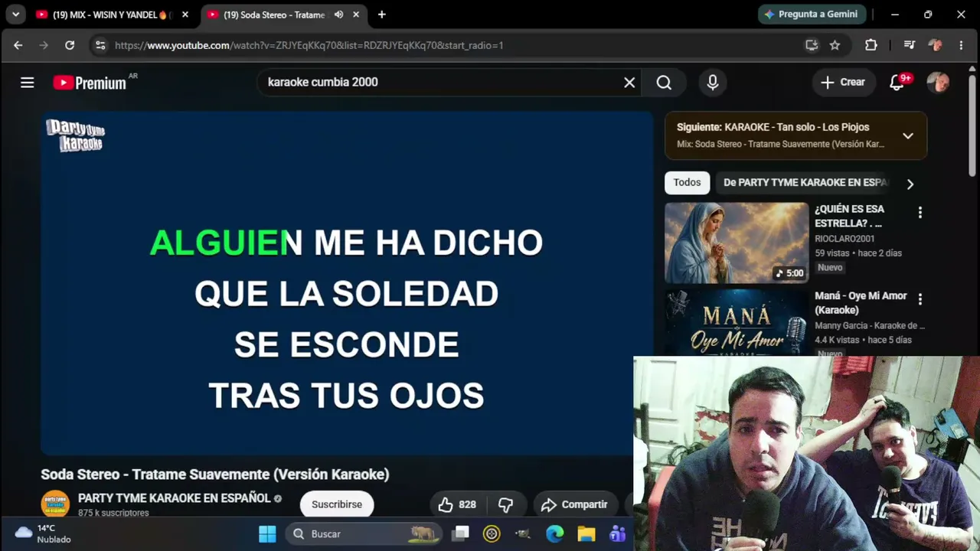The height and width of the screenshot is (551, 980).
Task: Close the Soda Stereo tab
Action: click(x=356, y=15)
